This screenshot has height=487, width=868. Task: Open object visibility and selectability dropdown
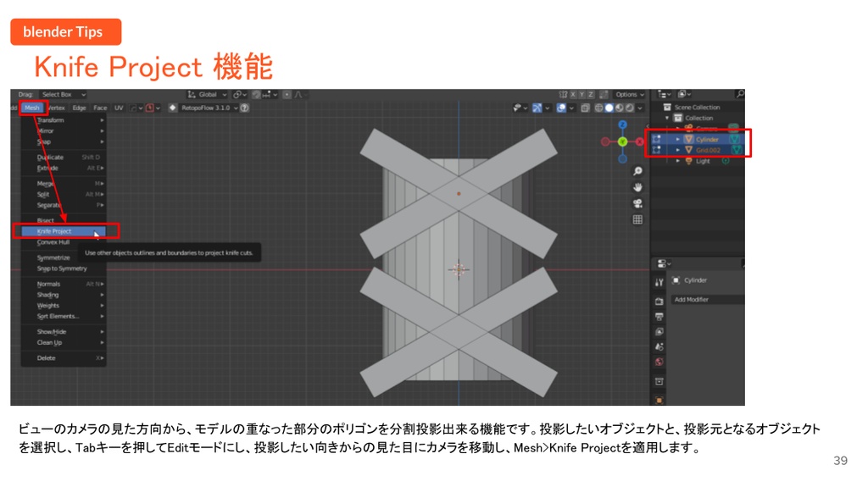[x=520, y=108]
